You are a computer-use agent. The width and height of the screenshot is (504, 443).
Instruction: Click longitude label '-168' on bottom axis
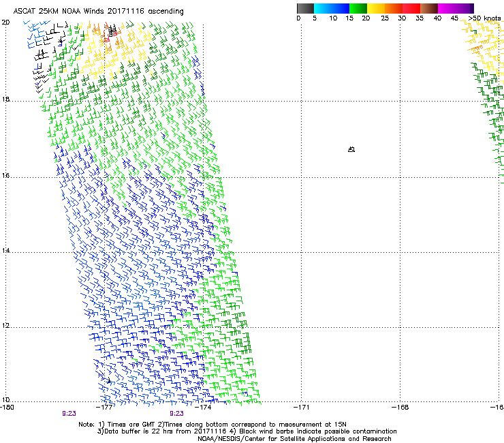(400, 408)
